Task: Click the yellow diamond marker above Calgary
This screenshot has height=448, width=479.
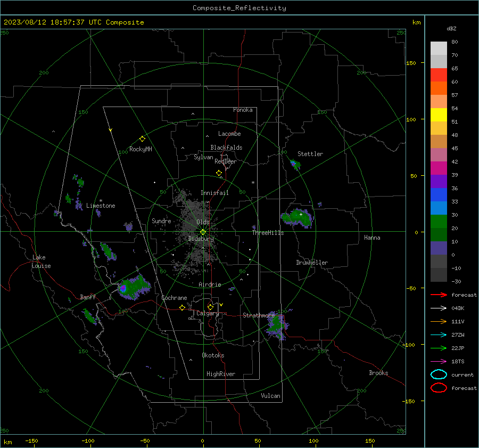Action: tap(210, 307)
